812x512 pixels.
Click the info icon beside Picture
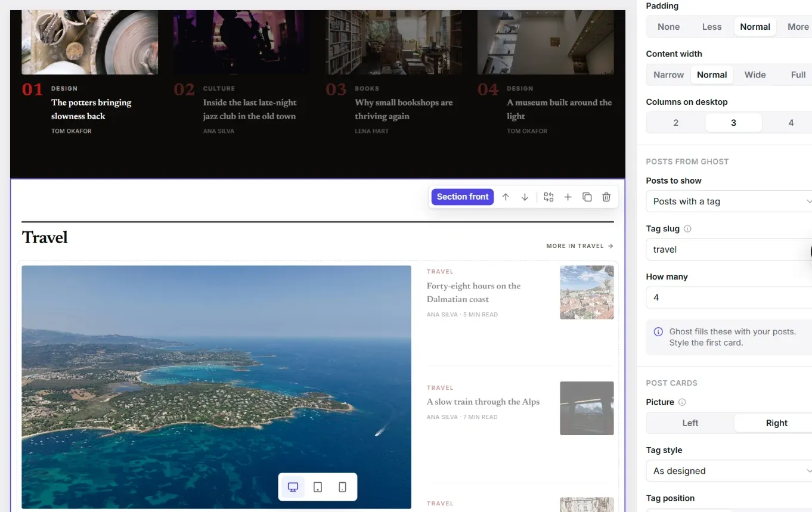click(x=682, y=402)
